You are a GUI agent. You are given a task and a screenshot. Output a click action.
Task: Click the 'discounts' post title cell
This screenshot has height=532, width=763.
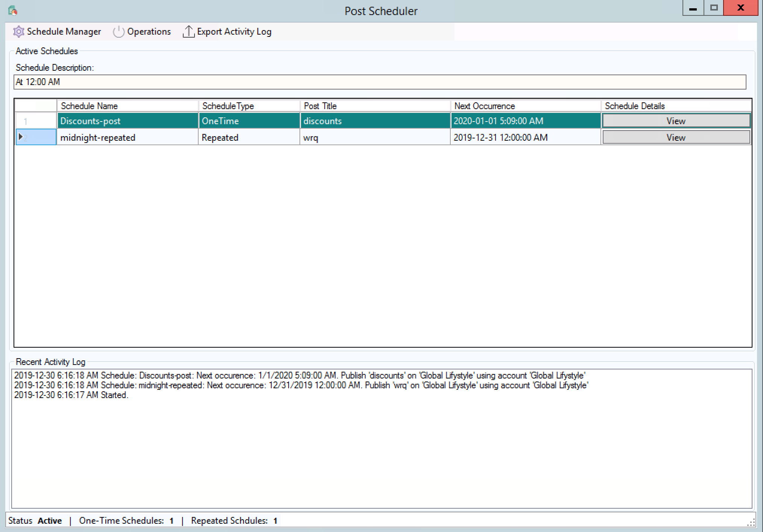375,121
